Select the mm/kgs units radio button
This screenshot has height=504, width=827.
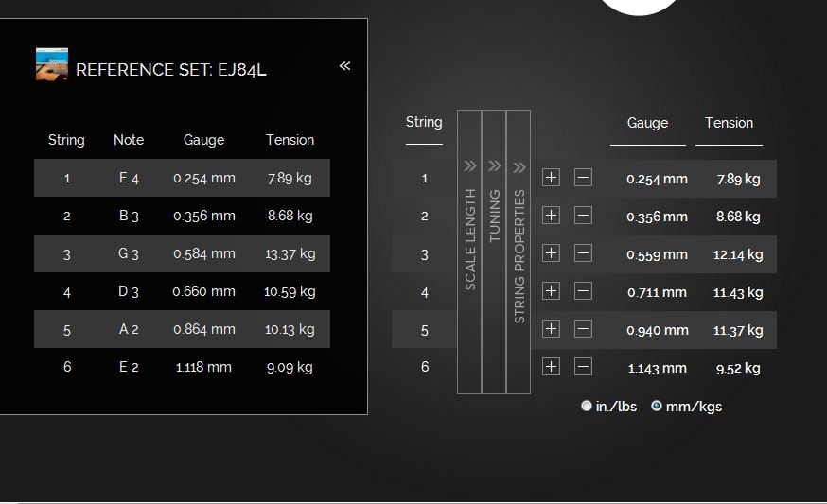pos(656,406)
